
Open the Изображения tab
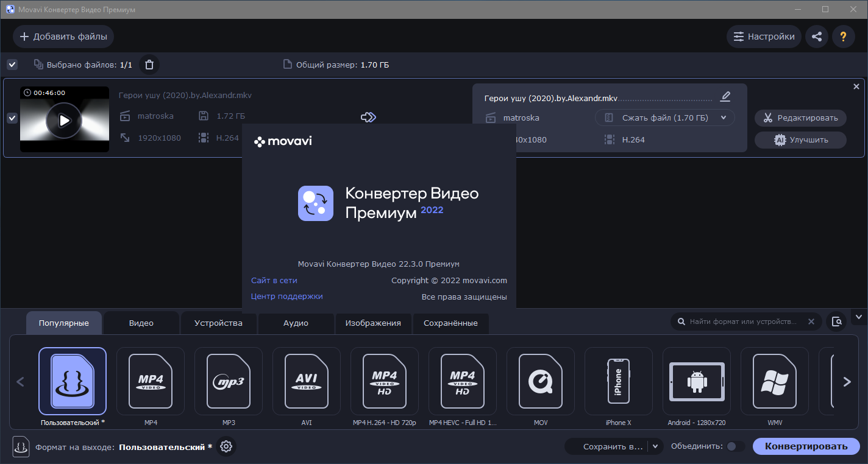click(373, 323)
